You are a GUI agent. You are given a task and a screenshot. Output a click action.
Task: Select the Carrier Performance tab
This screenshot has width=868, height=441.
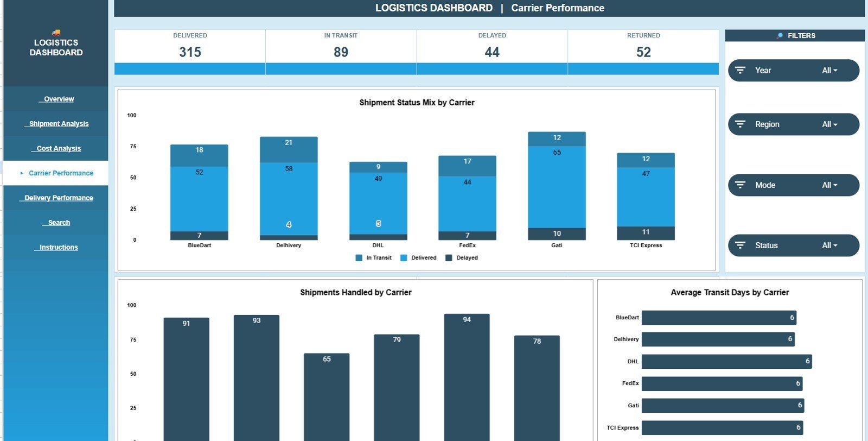[56, 173]
